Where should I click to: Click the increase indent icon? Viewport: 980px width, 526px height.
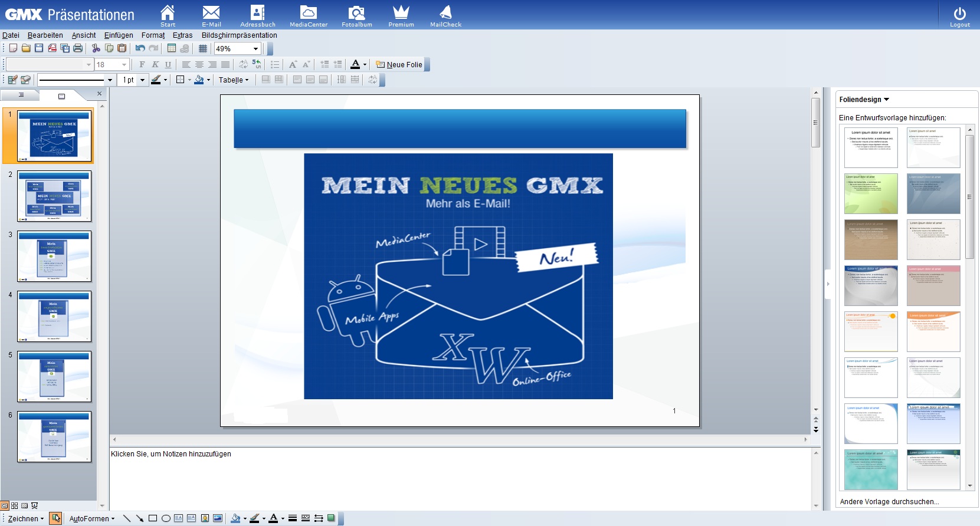click(337, 64)
